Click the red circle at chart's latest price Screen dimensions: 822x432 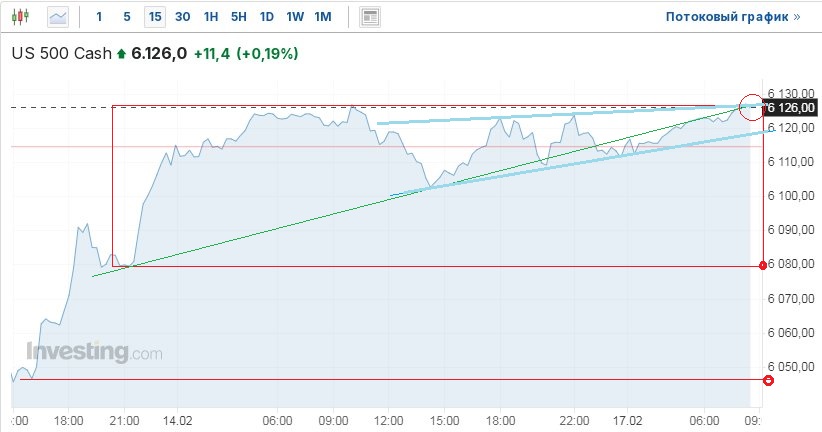click(x=750, y=104)
